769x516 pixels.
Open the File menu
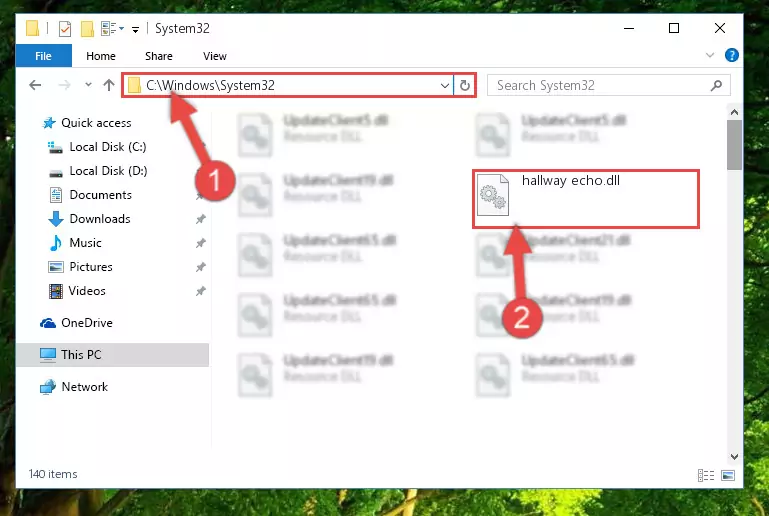(44, 56)
